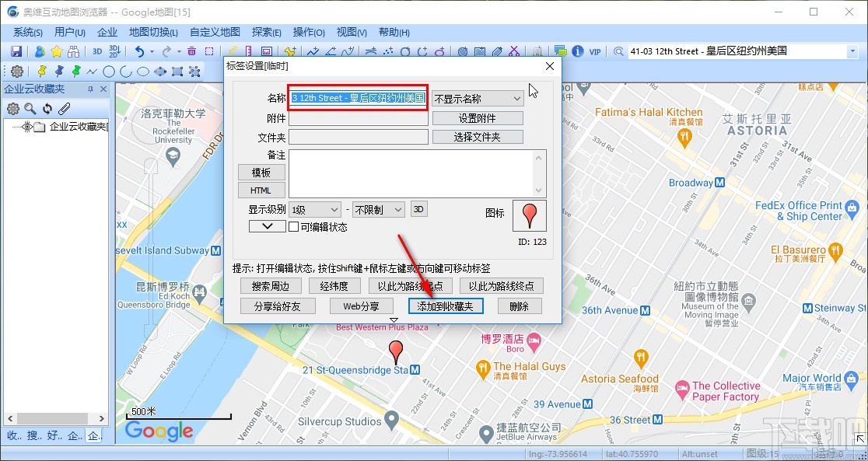Image resolution: width=868 pixels, height=461 pixels.
Task: Click the gear icon in the favorites panel
Action: click(13, 109)
